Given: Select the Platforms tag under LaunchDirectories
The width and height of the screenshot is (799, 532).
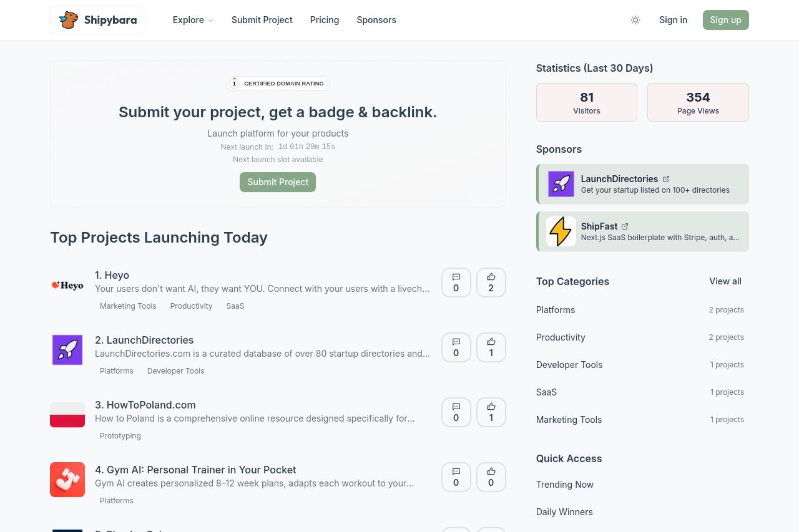Looking at the screenshot, I should click(117, 371).
